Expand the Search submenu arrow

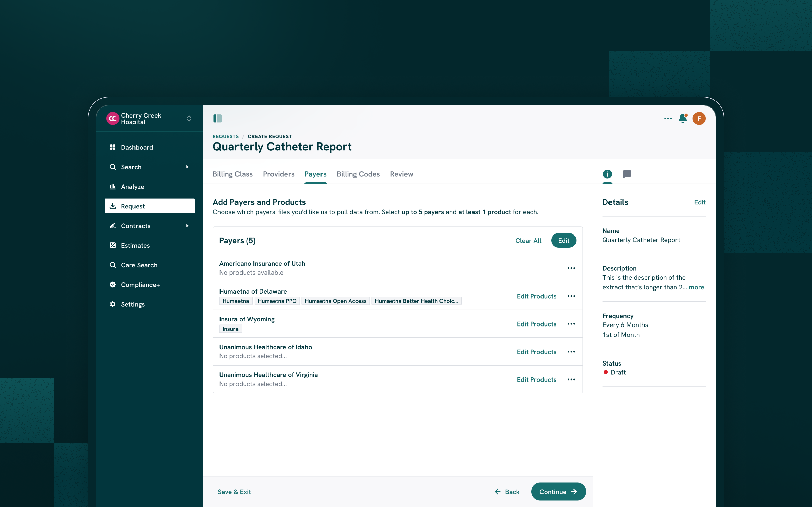[x=187, y=167]
